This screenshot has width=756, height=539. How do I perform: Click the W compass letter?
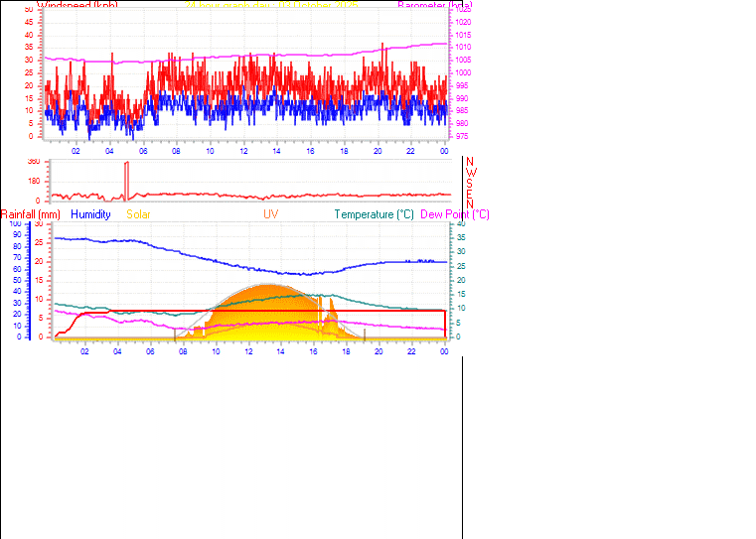pos(471,173)
